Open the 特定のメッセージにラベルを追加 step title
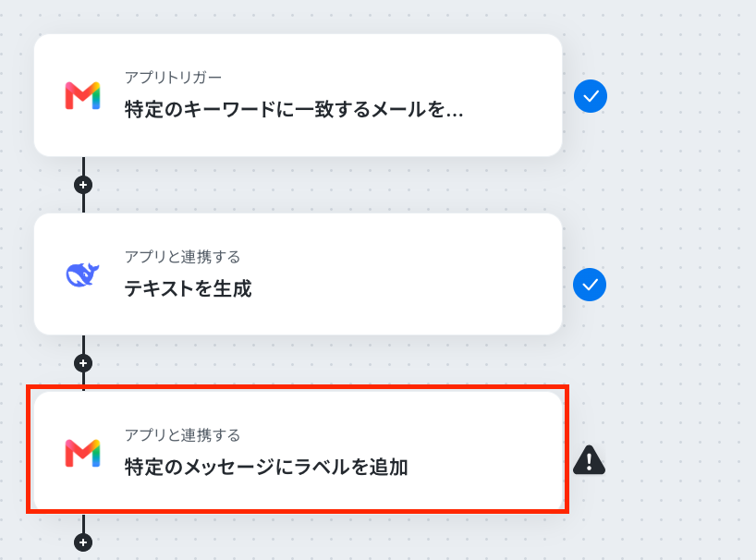Screen dimensions: 756x560 (266, 467)
